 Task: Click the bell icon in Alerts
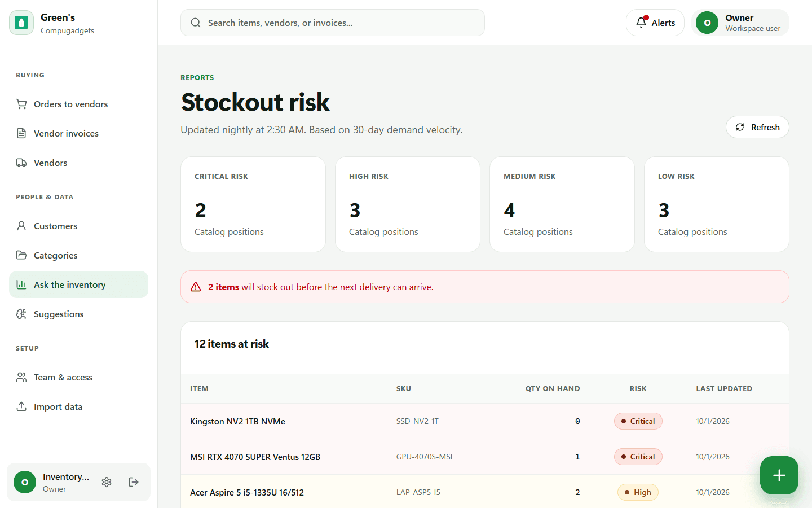pyautogui.click(x=641, y=23)
